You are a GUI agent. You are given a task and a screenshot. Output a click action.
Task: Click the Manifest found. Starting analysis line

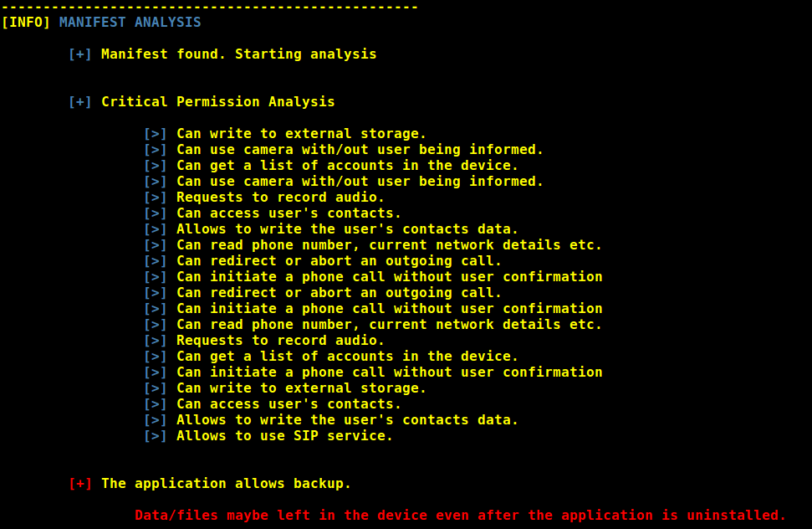tap(238, 54)
